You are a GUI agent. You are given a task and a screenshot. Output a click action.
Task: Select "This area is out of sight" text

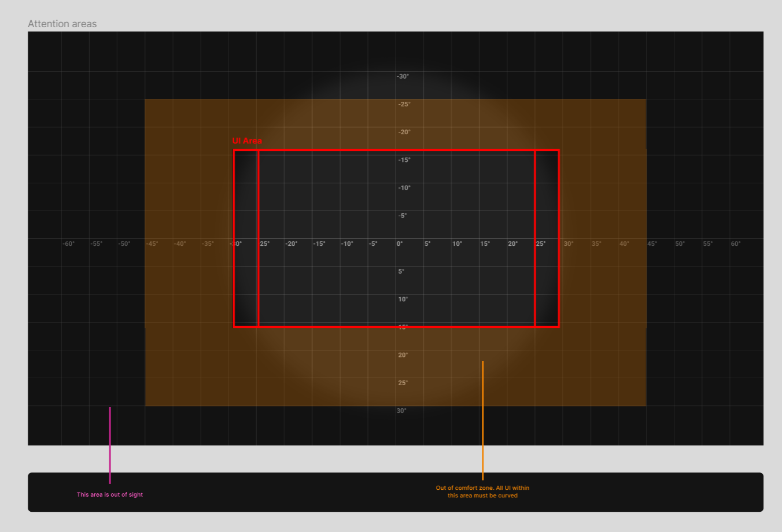[110, 494]
